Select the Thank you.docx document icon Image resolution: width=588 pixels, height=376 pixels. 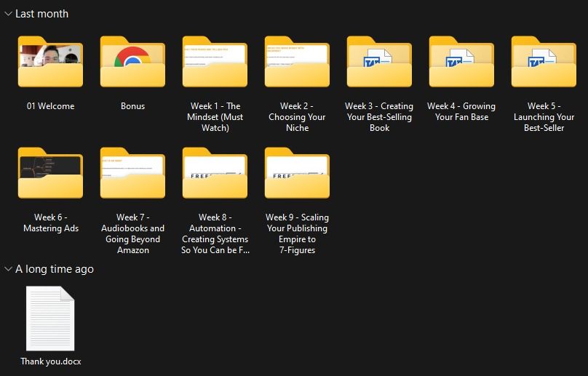point(50,318)
